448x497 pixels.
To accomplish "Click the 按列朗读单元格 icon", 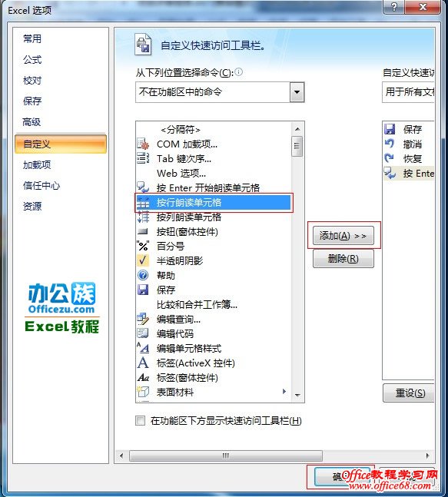I will 143,217.
